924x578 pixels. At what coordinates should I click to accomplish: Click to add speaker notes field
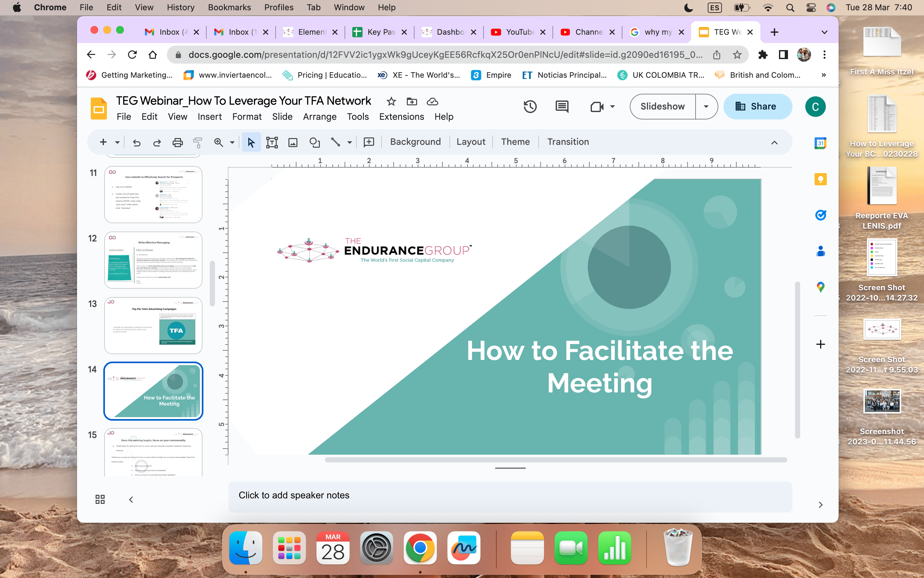[510, 496]
